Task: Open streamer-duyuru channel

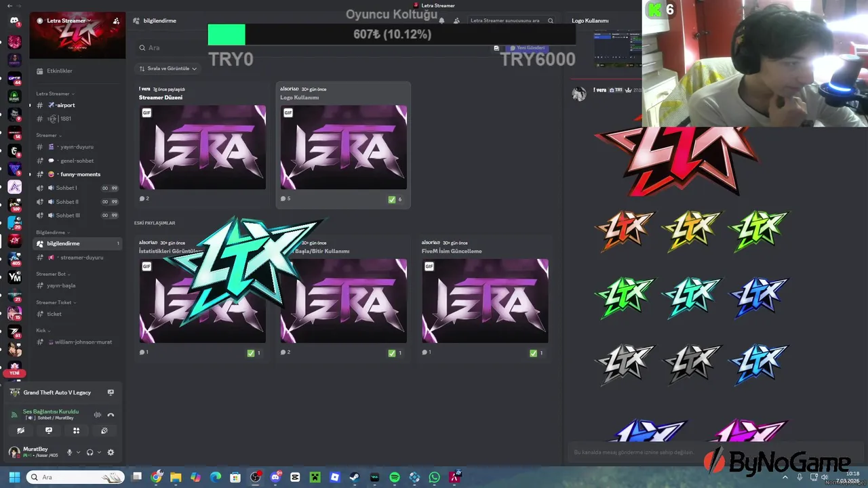Action: pos(77,258)
